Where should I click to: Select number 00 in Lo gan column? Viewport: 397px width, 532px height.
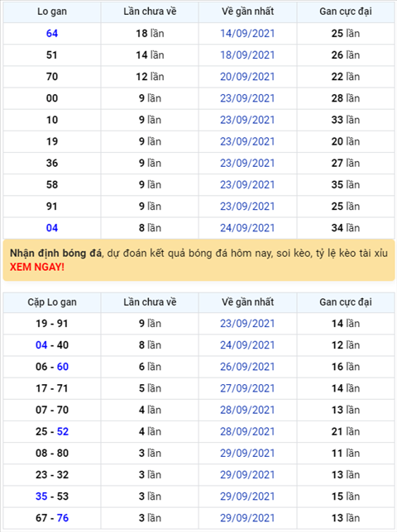point(52,98)
